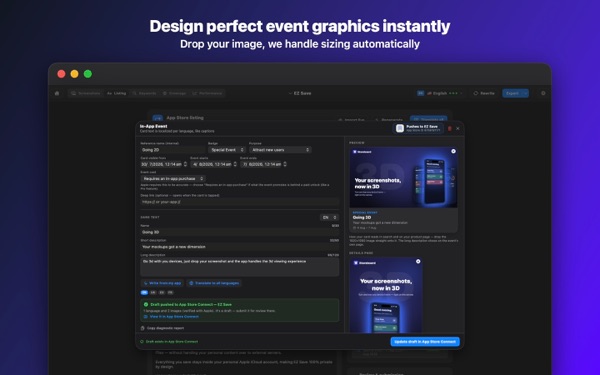The width and height of the screenshot is (600, 375).
Task: Click the SPECIAL EVENT badge label in preview
Action: 365,212
